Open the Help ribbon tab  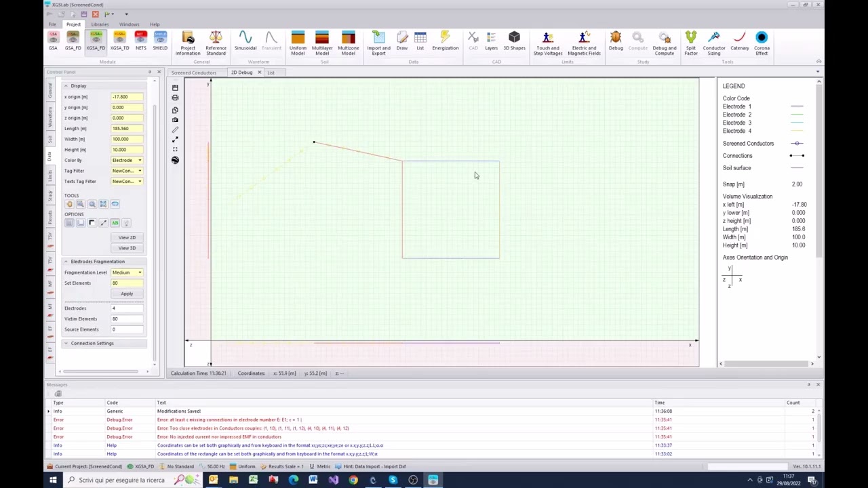[155, 24]
